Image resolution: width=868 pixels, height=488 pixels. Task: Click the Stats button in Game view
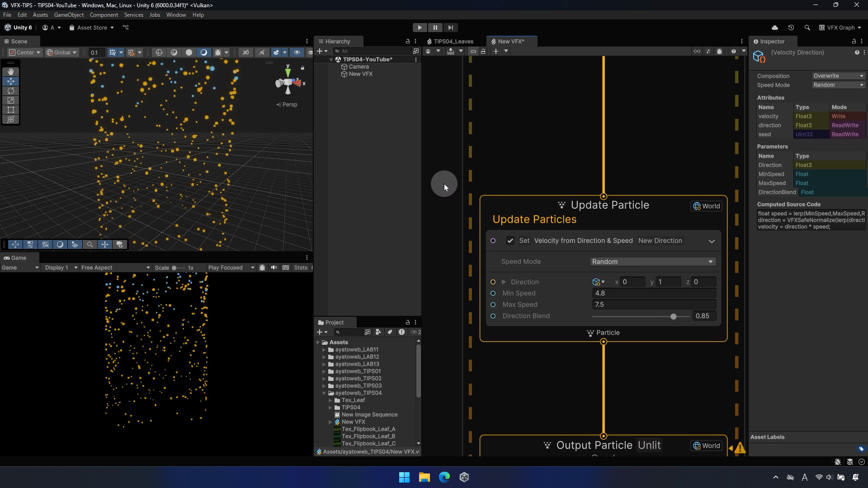(x=300, y=267)
